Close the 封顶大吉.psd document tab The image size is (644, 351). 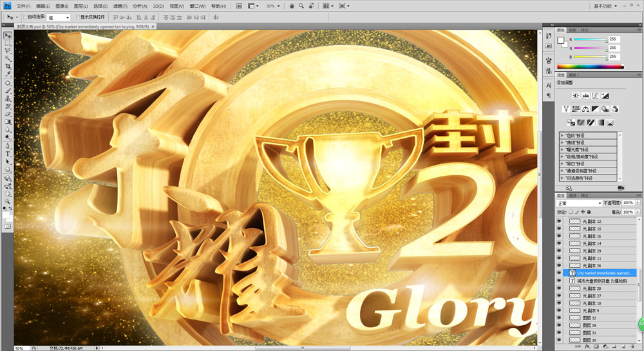click(153, 26)
